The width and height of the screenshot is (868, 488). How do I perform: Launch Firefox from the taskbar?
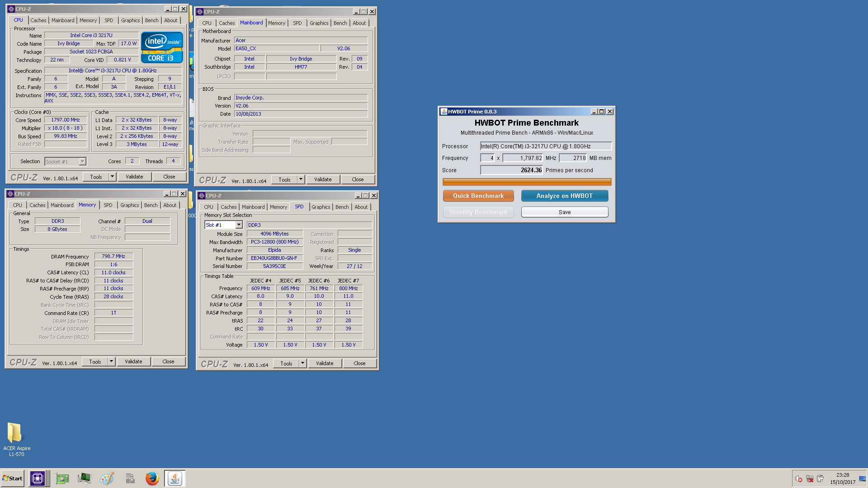click(152, 479)
